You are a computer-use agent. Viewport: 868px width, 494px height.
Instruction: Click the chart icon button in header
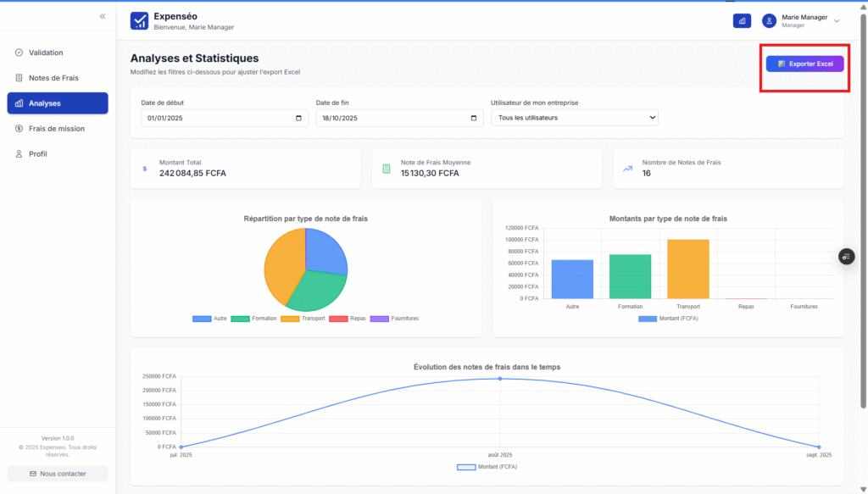pyautogui.click(x=742, y=21)
